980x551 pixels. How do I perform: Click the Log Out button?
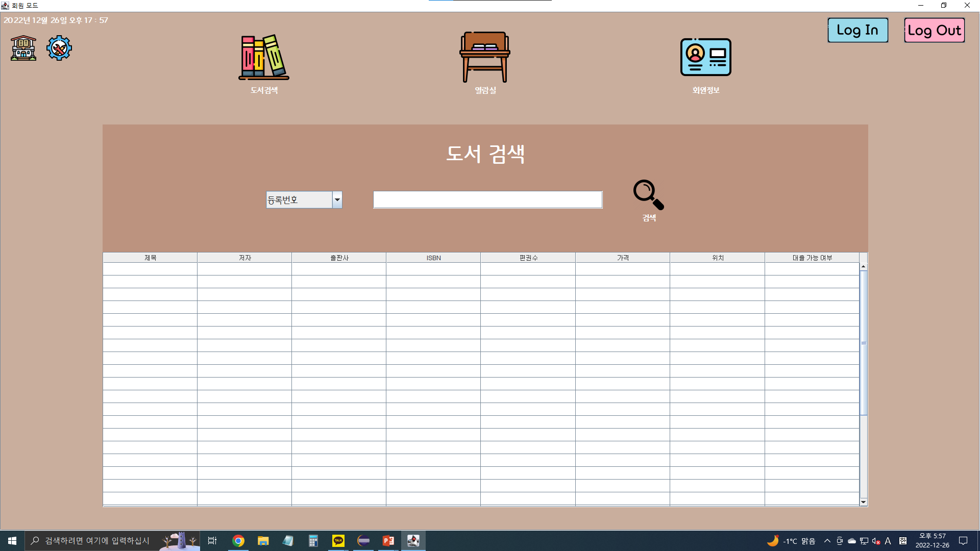tap(934, 30)
